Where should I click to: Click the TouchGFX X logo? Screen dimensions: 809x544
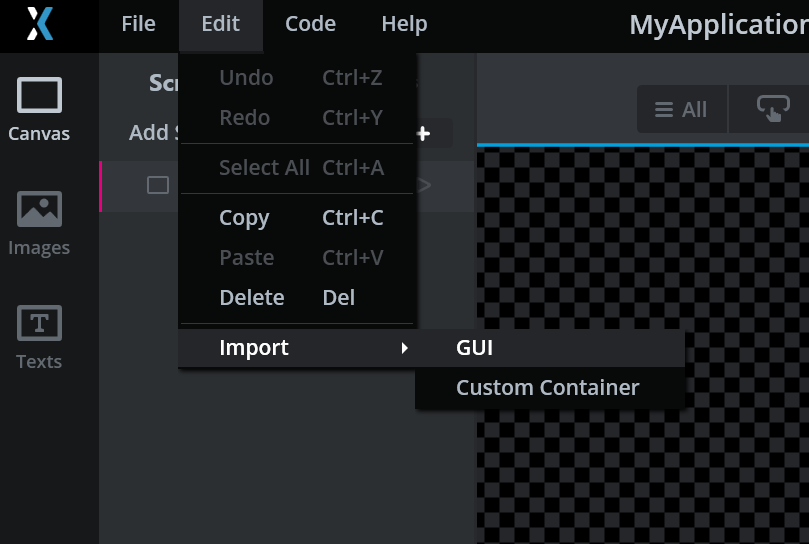pyautogui.click(x=40, y=24)
